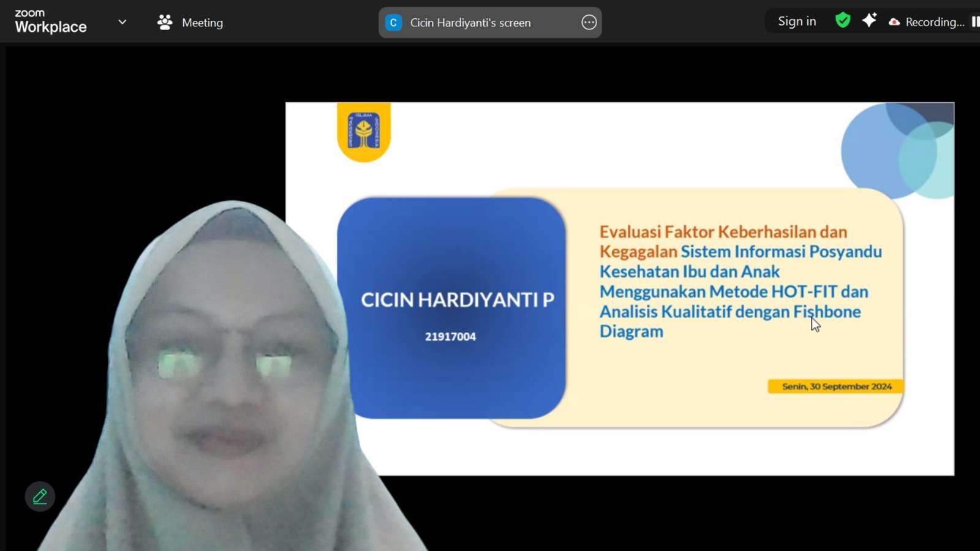Expand the Cicin Hardiyanti's screen pill

coord(470,23)
